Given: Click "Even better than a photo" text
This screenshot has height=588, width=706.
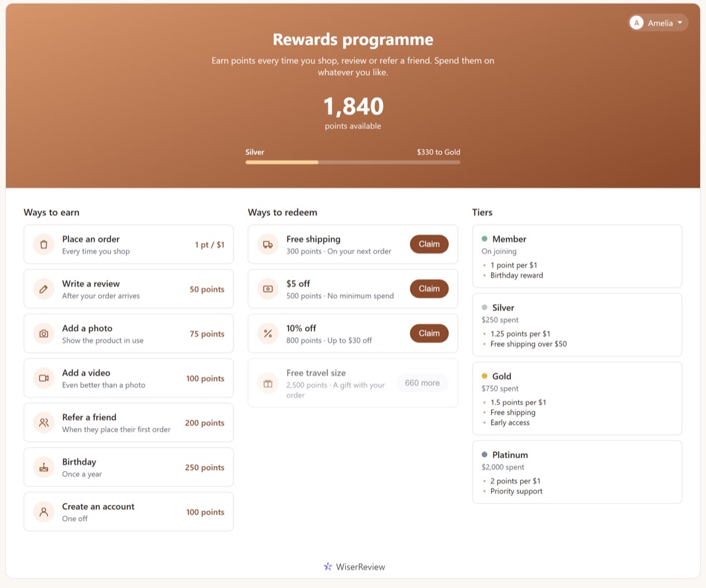Looking at the screenshot, I should [104, 385].
